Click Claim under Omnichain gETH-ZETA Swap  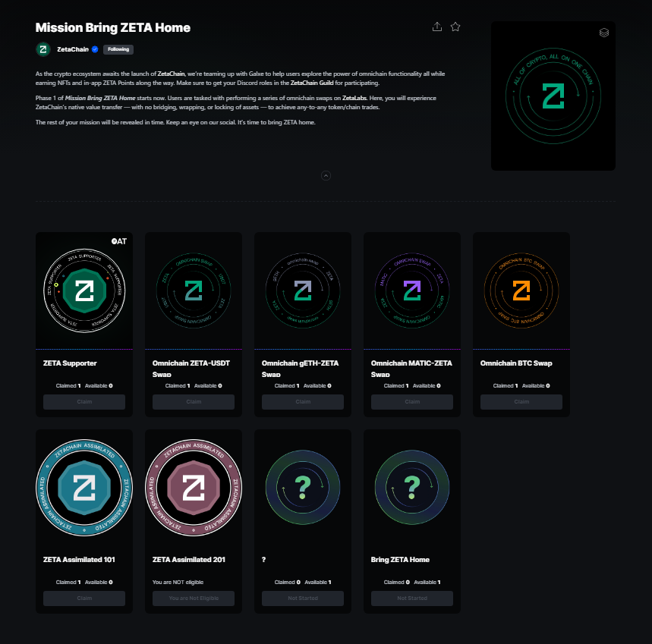(x=303, y=402)
